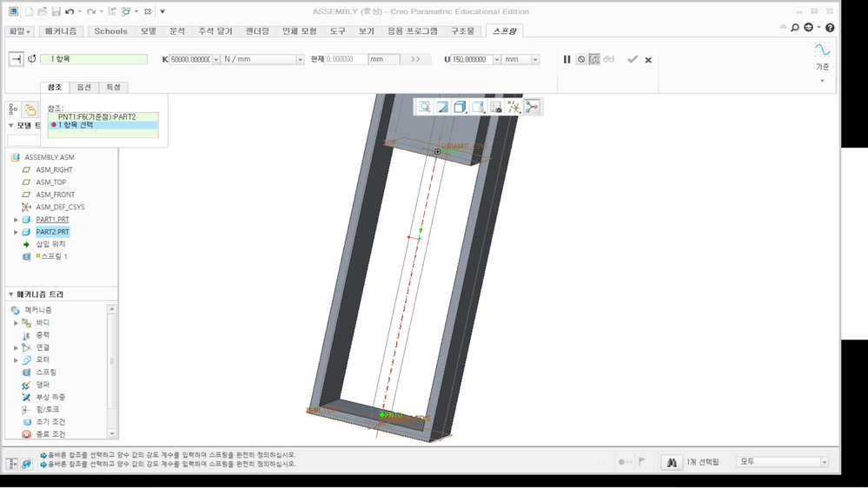The width and height of the screenshot is (868, 488).
Task: Click the U unstretched length value field
Action: (472, 59)
